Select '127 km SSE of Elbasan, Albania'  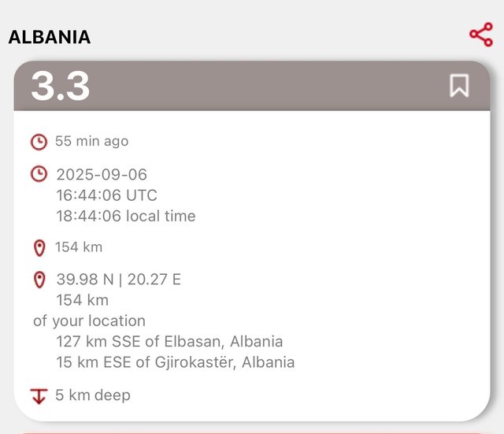click(x=169, y=342)
